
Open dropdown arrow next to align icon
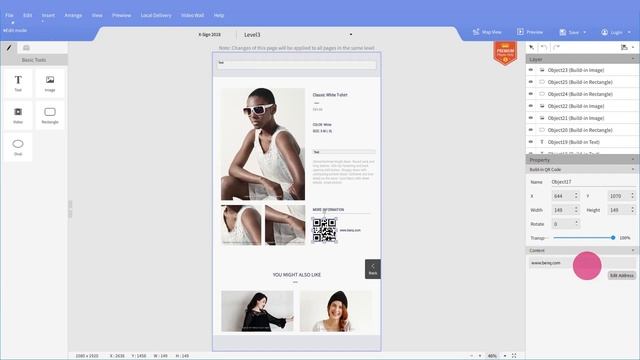(x=633, y=47)
